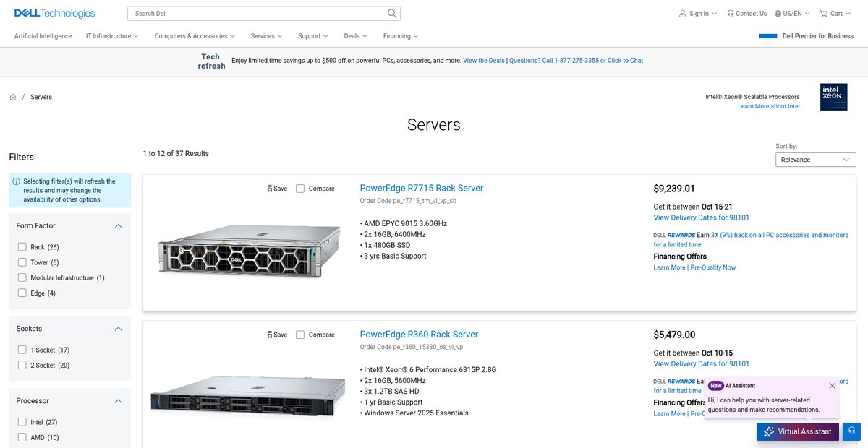Tick Compare for PowerEdge R7715
868x448 pixels.
300,189
